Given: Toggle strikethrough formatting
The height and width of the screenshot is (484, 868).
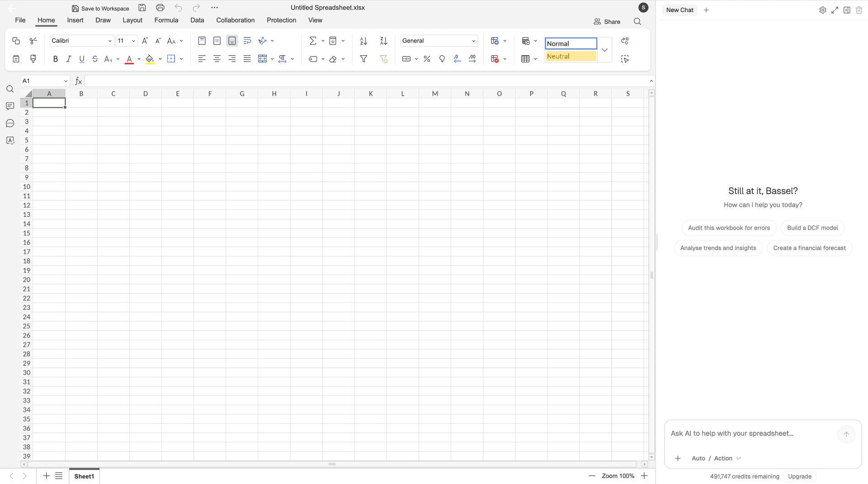Looking at the screenshot, I should [x=95, y=59].
